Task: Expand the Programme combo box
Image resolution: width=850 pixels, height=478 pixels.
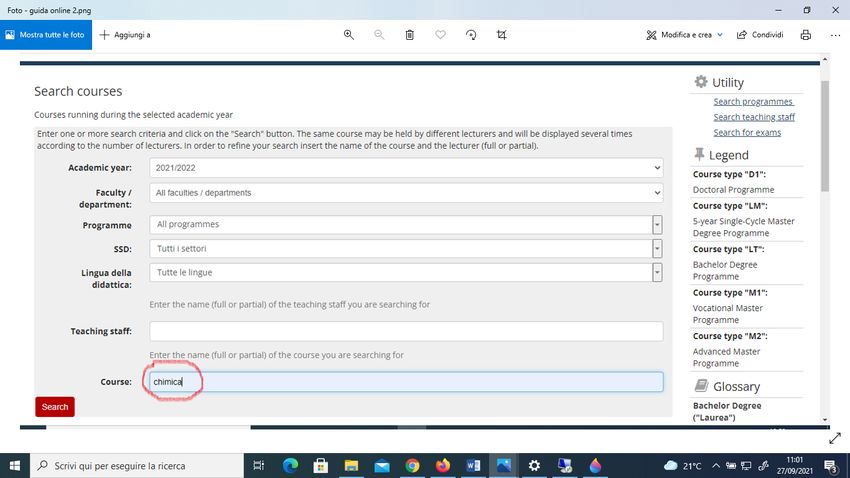Action: (657, 224)
